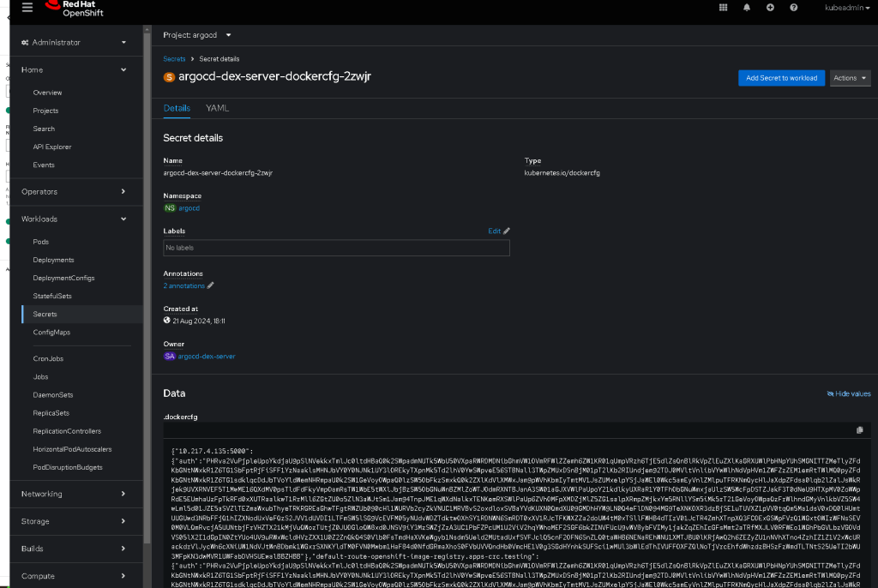This screenshot has width=878, height=588.
Task: Open Projects in sidebar
Action: (45, 111)
